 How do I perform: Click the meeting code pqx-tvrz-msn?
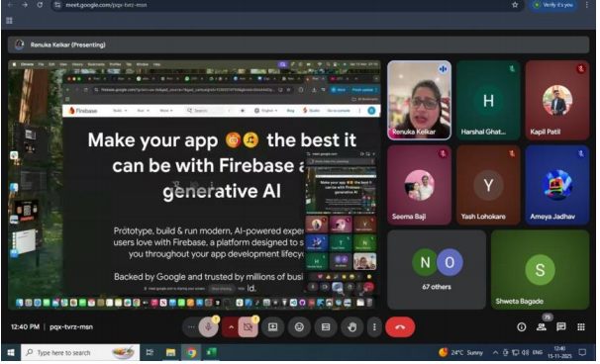tap(71, 328)
